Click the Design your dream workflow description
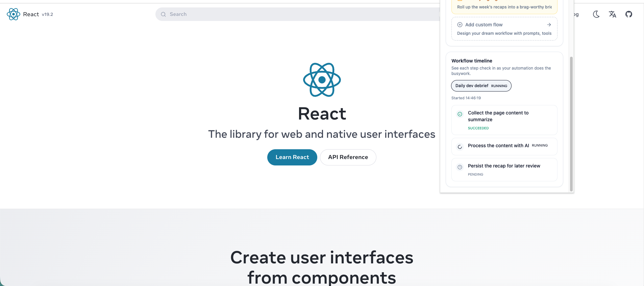The height and width of the screenshot is (286, 644). click(504, 33)
